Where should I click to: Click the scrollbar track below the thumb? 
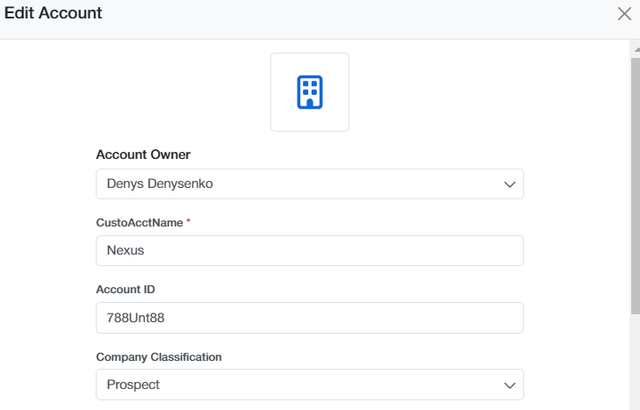(635, 362)
